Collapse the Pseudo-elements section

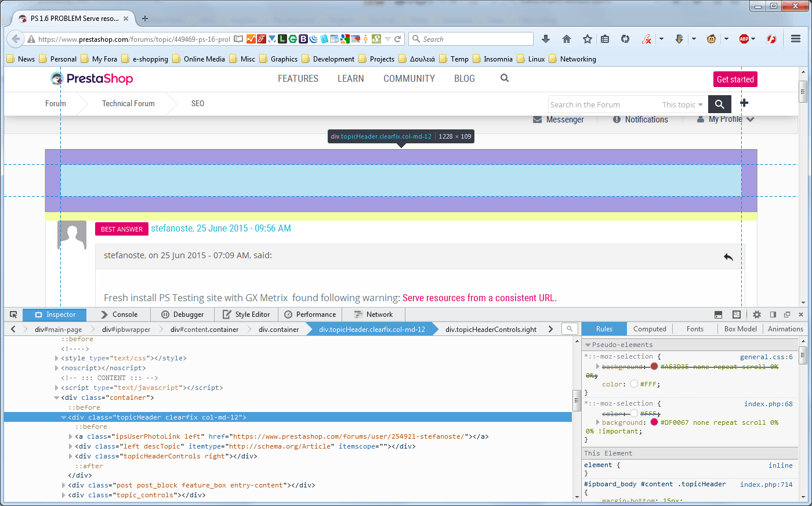pos(588,345)
